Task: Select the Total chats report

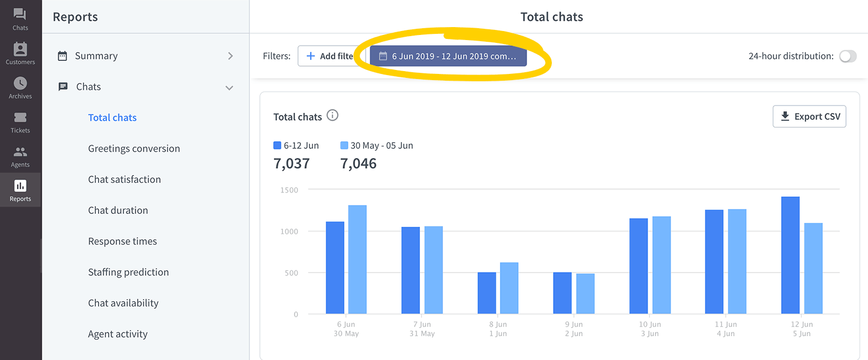Action: pyautogui.click(x=113, y=117)
